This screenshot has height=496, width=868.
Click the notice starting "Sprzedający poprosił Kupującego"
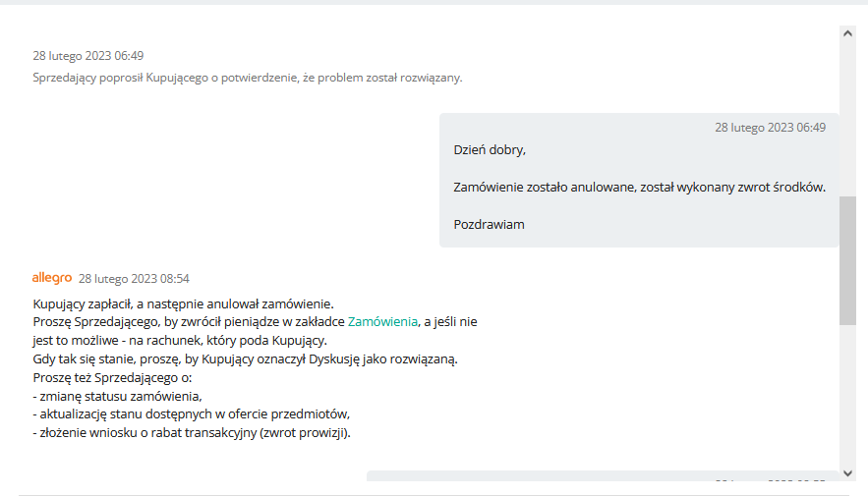(x=247, y=78)
